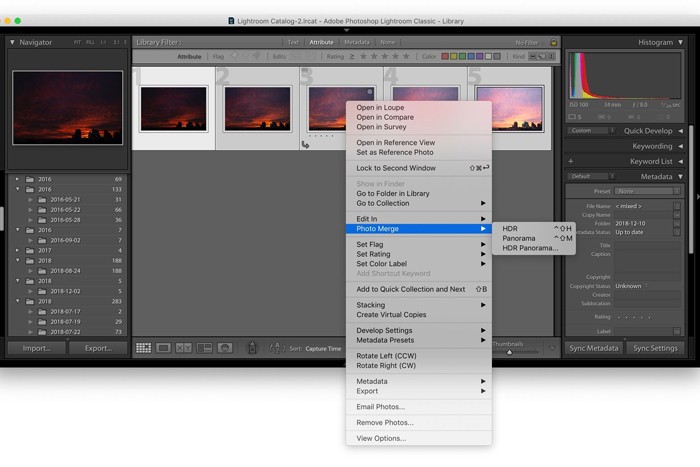
Task: Click the People view icon in toolbar
Action: [x=226, y=348]
